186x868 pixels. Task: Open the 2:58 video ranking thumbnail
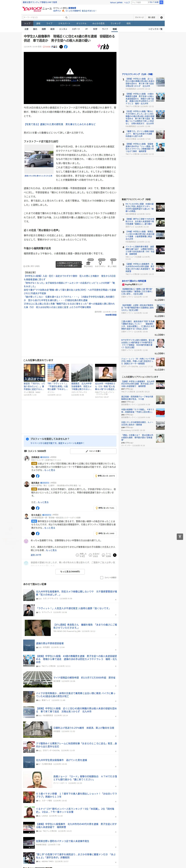pos(160,207)
